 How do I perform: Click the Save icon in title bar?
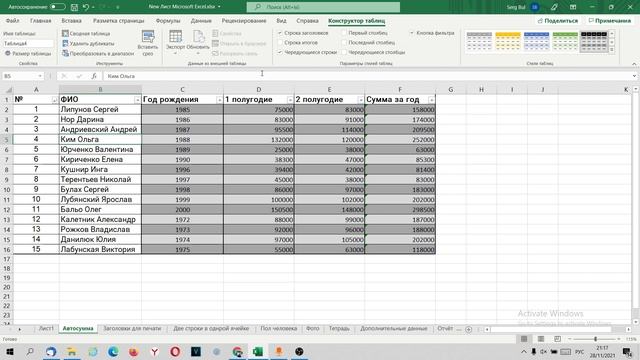click(x=74, y=7)
